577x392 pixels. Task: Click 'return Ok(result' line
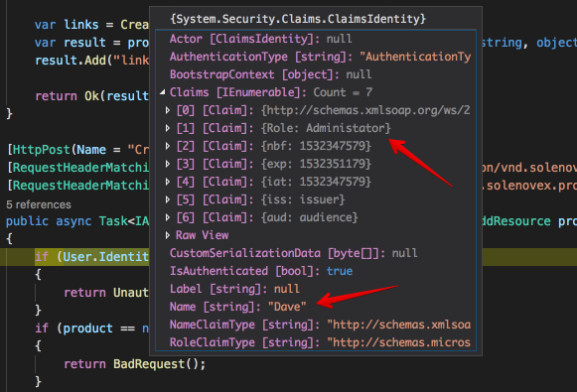tap(91, 96)
